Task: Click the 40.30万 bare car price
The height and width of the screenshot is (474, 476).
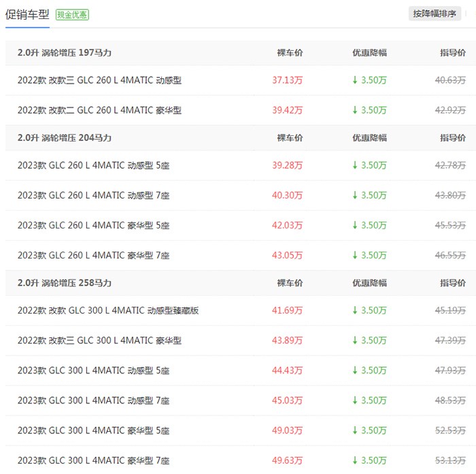Action: coord(287,195)
